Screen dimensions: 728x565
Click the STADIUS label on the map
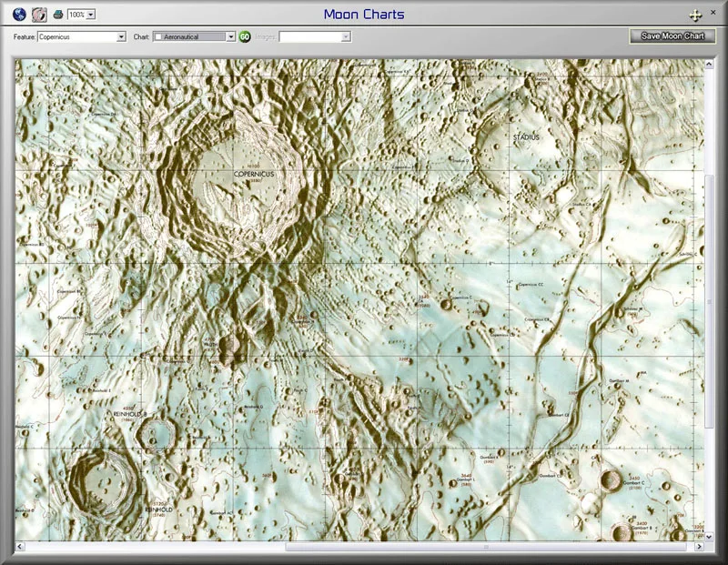(526, 137)
